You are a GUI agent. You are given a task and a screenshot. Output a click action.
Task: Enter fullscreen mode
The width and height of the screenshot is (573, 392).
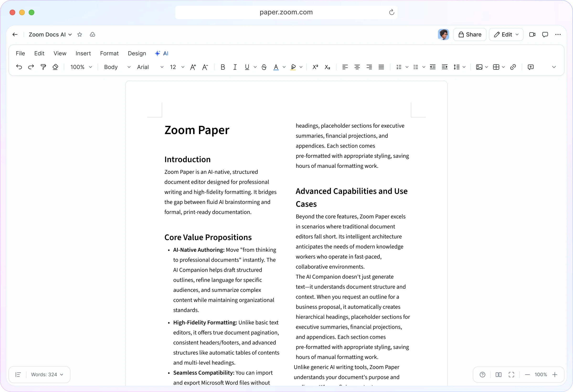512,375
